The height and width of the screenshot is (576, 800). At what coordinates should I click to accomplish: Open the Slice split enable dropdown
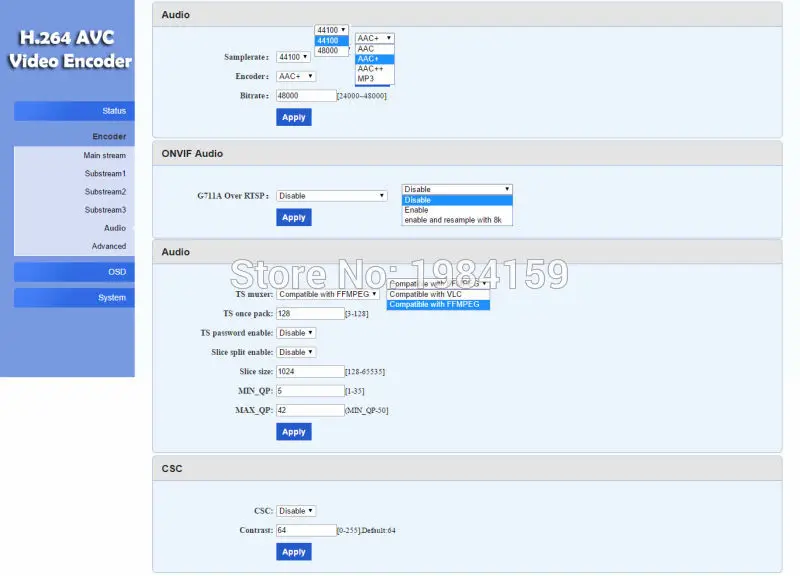tap(296, 353)
